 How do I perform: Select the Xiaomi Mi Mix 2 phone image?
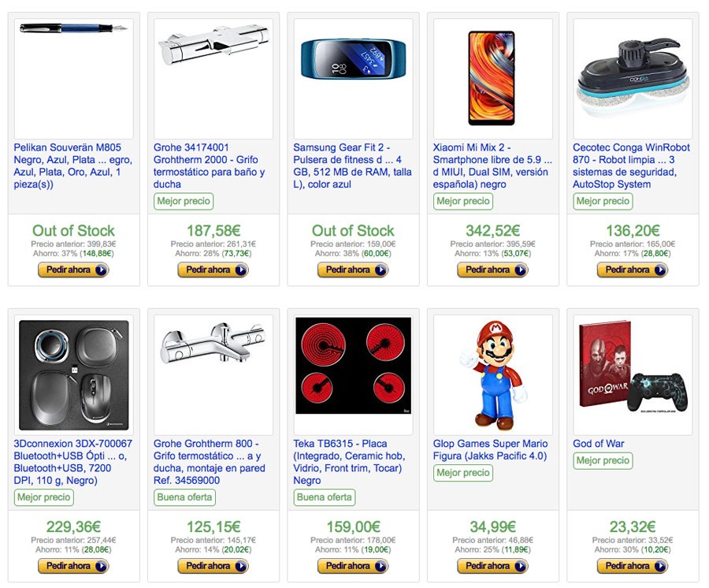pyautogui.click(x=492, y=77)
